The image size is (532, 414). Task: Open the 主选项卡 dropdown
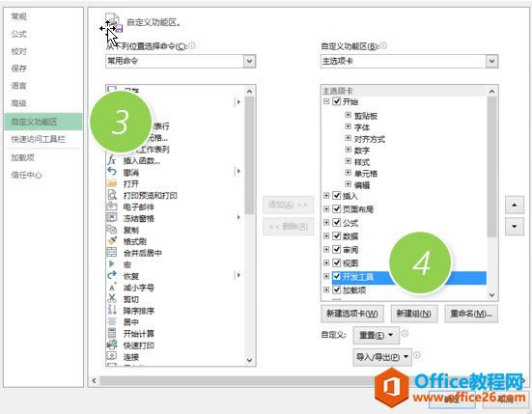(x=491, y=62)
